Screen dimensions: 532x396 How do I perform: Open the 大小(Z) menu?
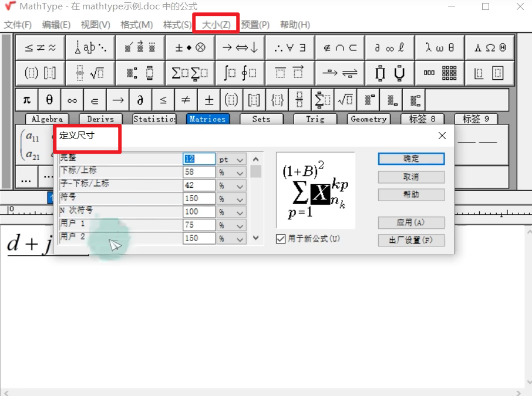(216, 25)
